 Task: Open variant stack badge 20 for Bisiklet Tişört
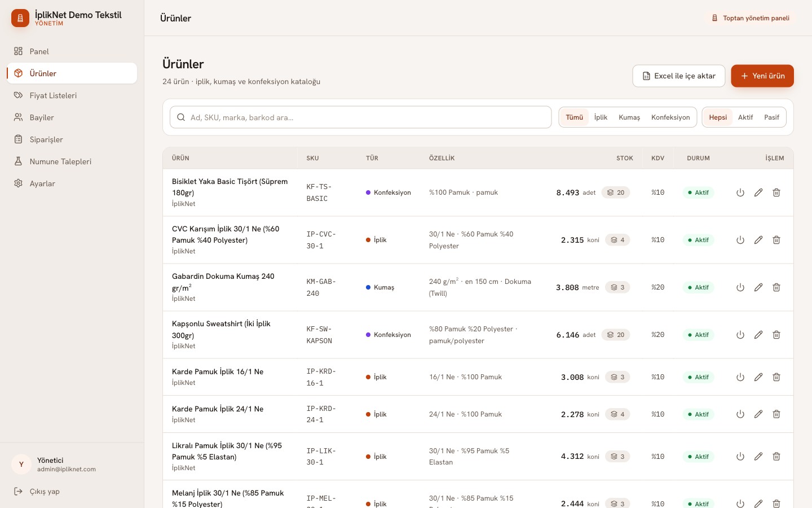tap(616, 192)
